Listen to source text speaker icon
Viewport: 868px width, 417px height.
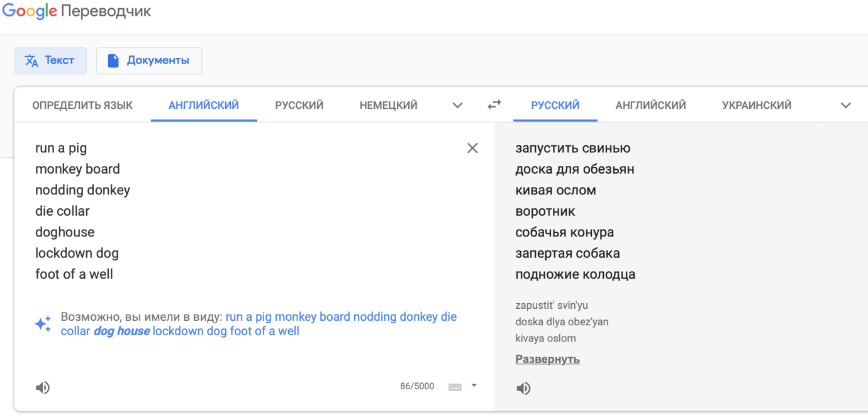(43, 387)
